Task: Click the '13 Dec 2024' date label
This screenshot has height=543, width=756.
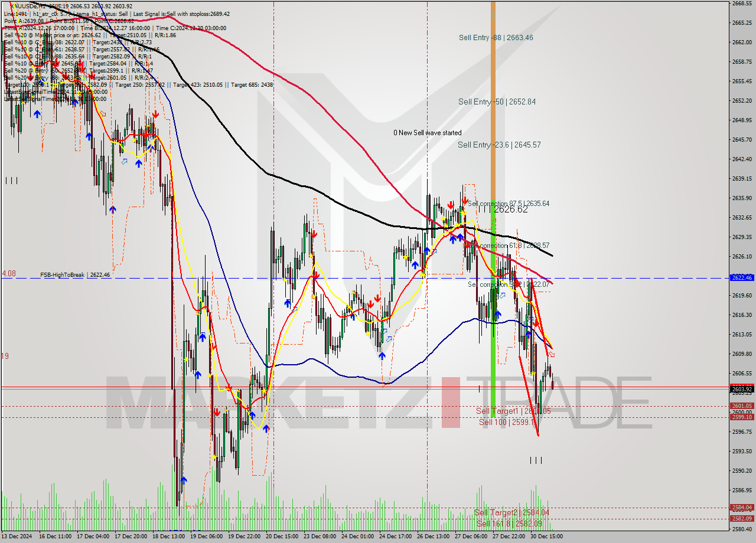Action: click(17, 537)
